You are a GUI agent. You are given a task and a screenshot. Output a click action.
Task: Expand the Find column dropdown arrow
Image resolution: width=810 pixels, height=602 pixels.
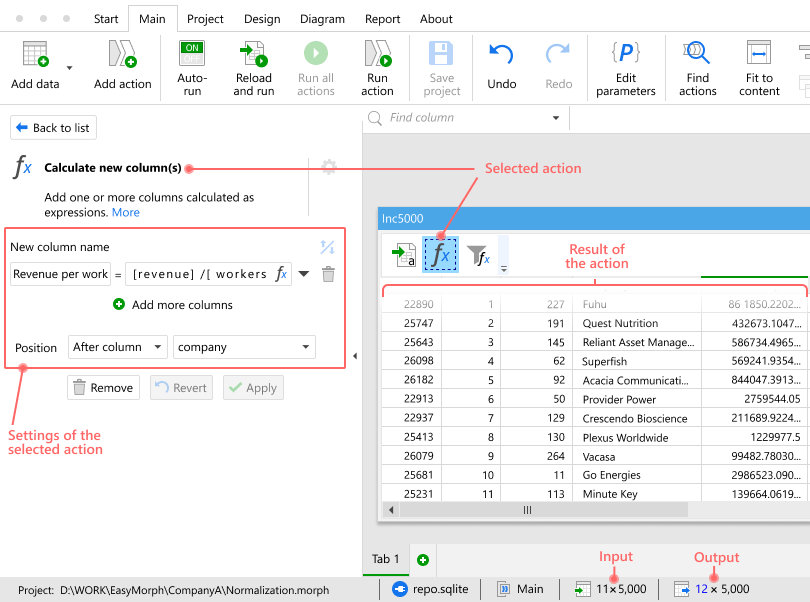[556, 118]
